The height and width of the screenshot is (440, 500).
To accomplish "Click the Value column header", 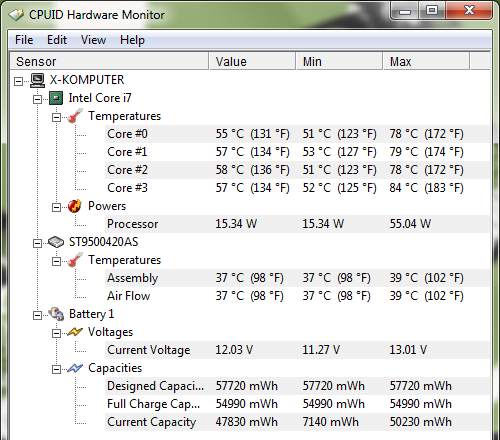I will pyautogui.click(x=252, y=61).
